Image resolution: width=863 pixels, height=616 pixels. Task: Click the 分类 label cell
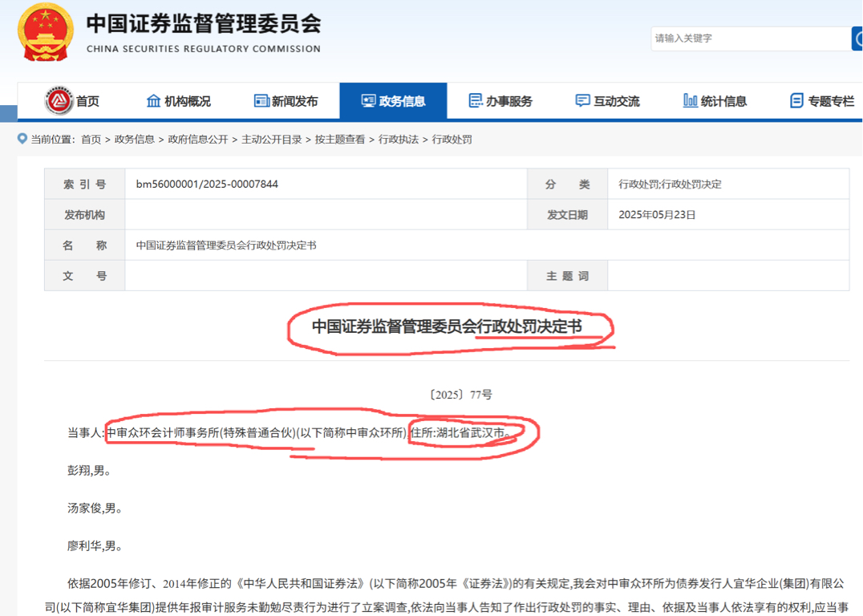pos(567,184)
